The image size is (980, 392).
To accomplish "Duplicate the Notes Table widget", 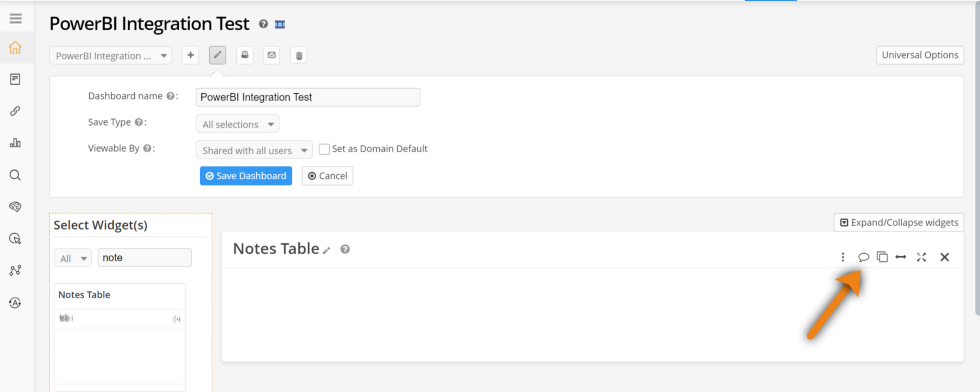I will coord(882,257).
